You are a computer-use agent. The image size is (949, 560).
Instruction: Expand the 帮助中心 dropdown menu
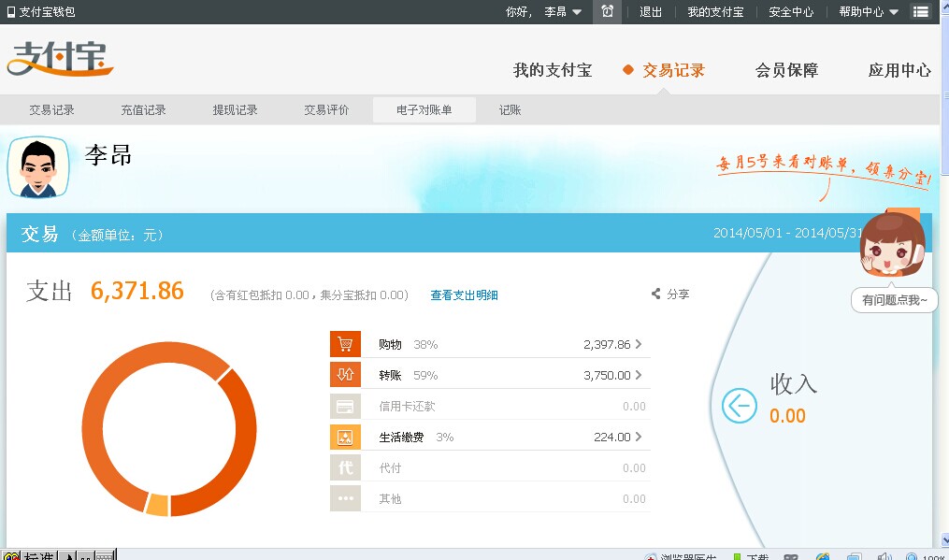[x=869, y=12]
